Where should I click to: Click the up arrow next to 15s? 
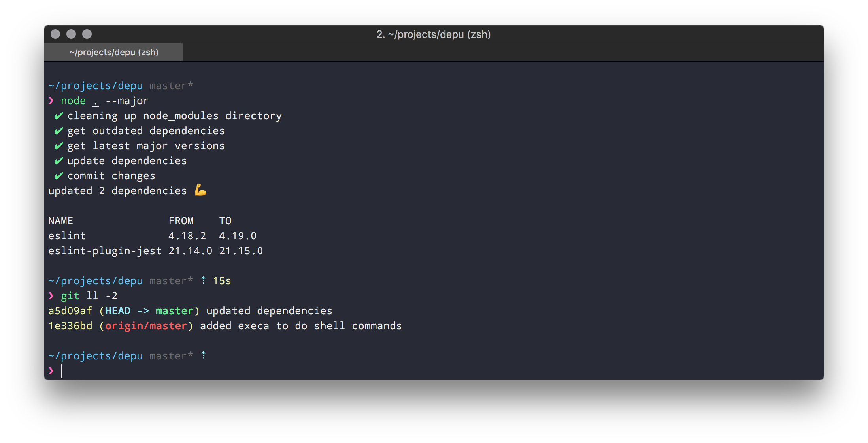click(x=203, y=281)
